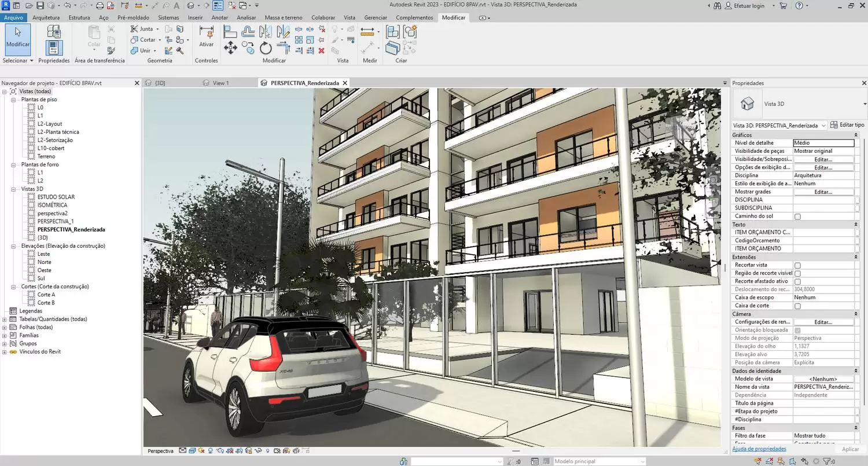Image resolution: width=868 pixels, height=466 pixels.
Task: Collapse the Vistas 3D tree node
Action: click(13, 189)
